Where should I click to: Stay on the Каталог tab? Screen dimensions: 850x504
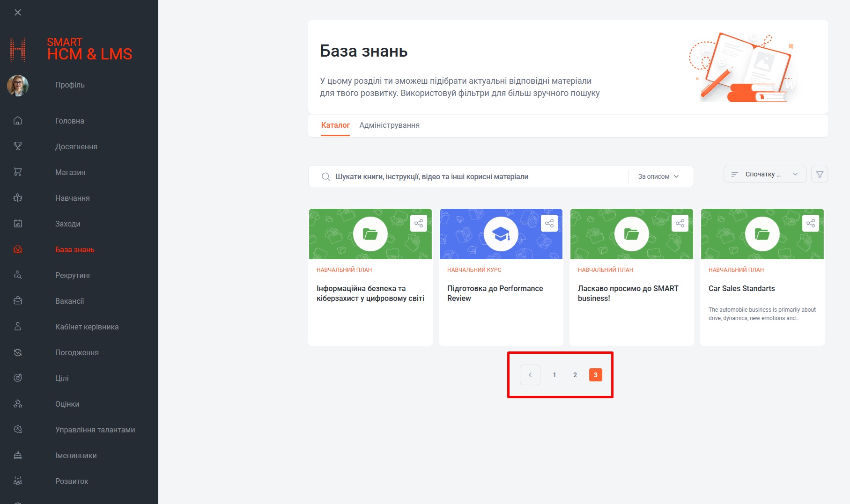[335, 125]
